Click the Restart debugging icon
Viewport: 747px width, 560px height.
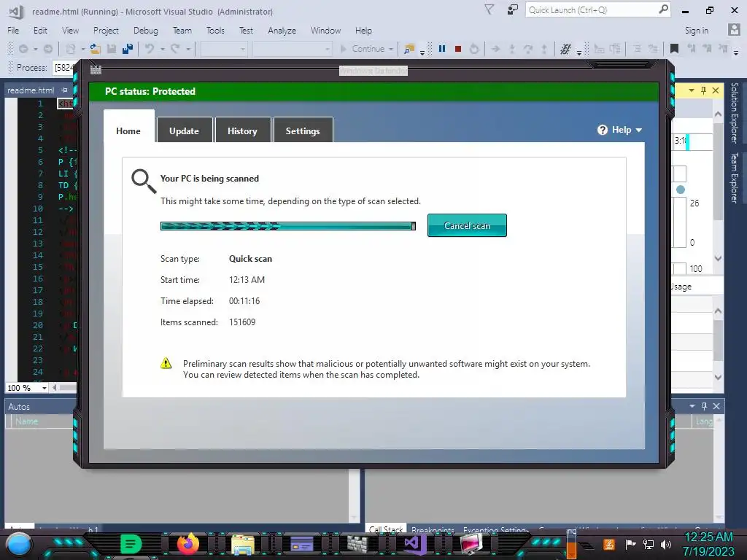[474, 49]
